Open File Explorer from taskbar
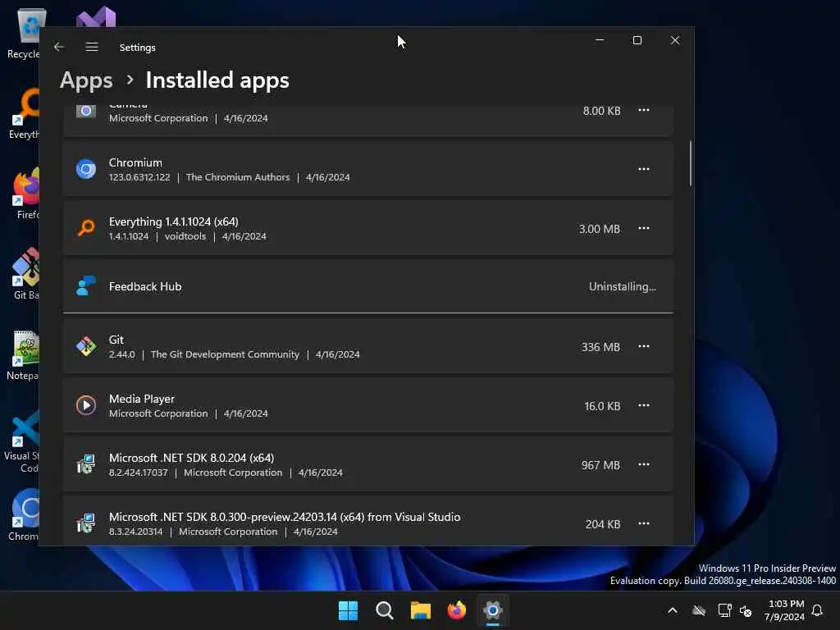 tap(421, 610)
